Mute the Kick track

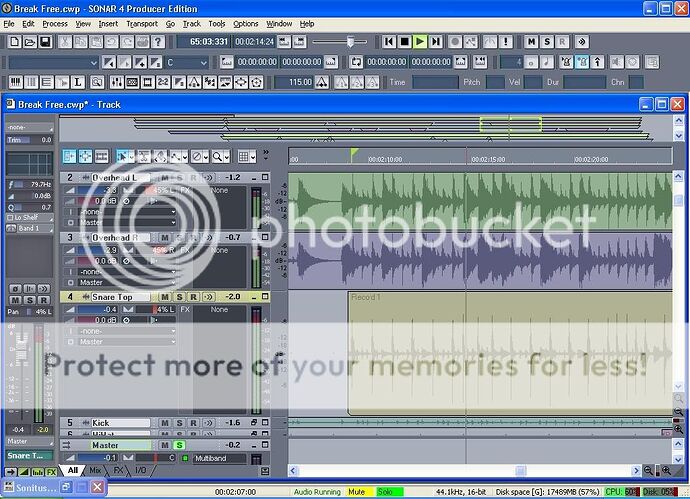click(165, 423)
